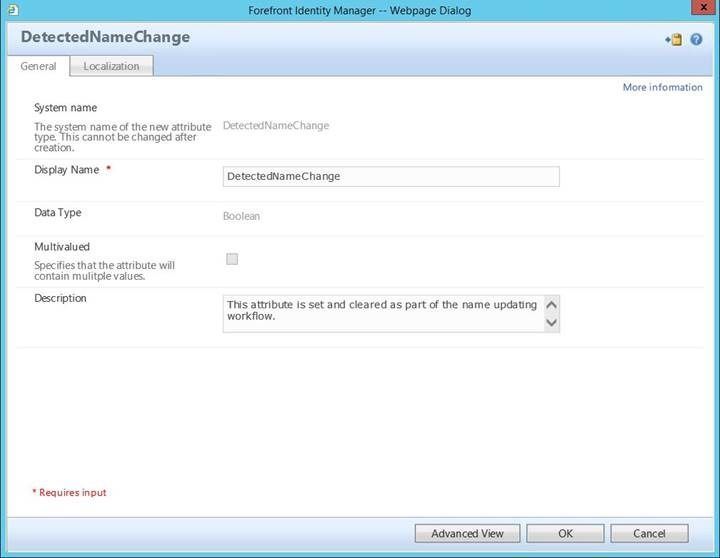
Task: Click the add-to-clipboard icon in header
Action: (674, 39)
